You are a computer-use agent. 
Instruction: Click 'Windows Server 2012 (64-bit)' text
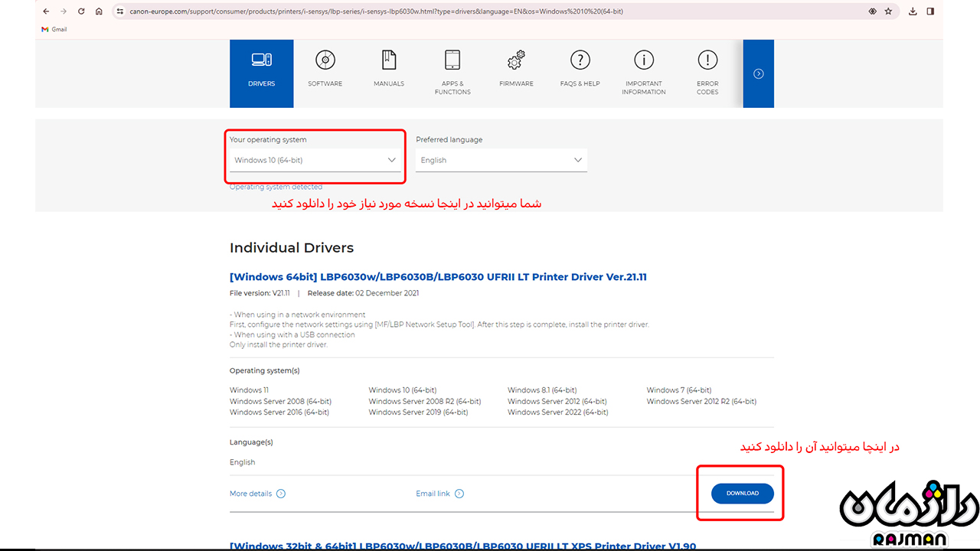(557, 401)
